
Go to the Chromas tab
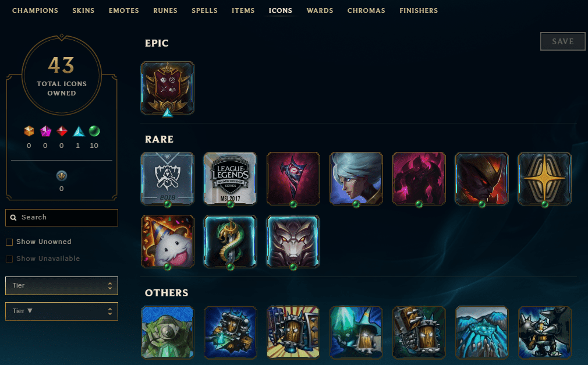[x=366, y=10]
